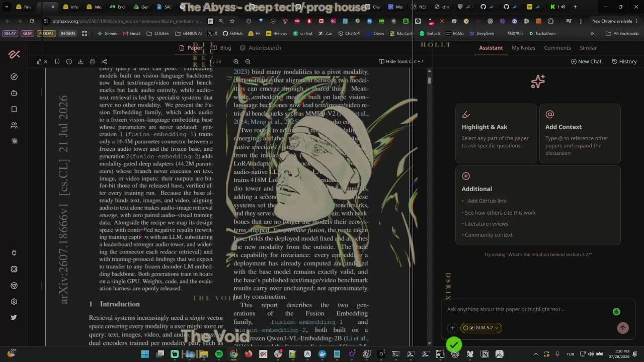Open the Gemini bookmark
The width and height of the screenshot is (644, 362).
pos(107,34)
